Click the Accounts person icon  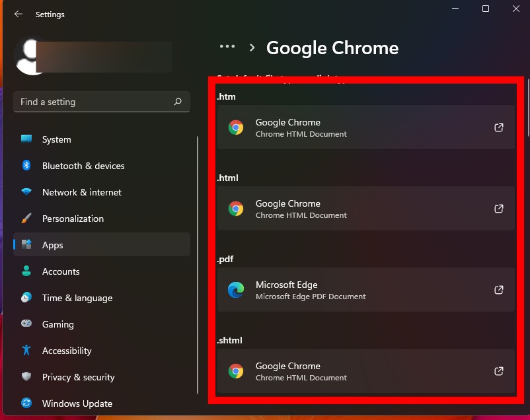[x=26, y=271]
